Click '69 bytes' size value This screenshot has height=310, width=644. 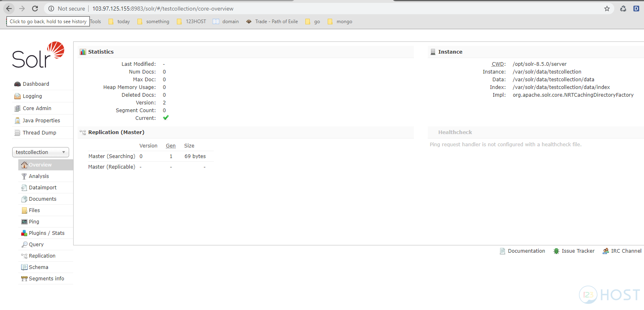click(x=195, y=156)
